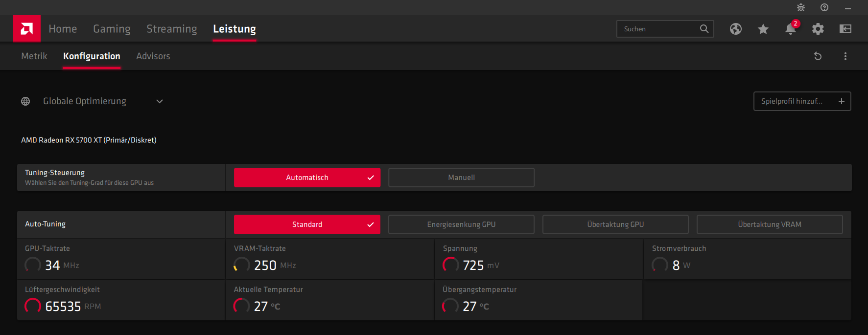The width and height of the screenshot is (868, 335).
Task: Click the Lüftergeschwindigkeit gauge
Action: coord(33,306)
